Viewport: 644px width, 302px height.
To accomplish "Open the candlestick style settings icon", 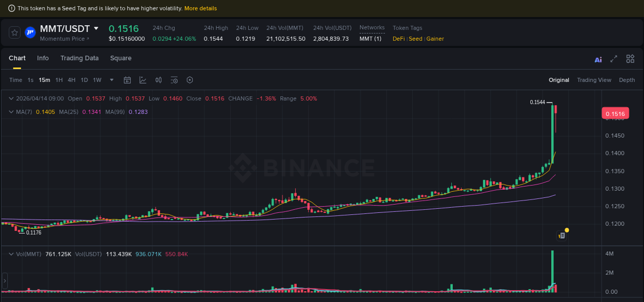I will [x=158, y=80].
